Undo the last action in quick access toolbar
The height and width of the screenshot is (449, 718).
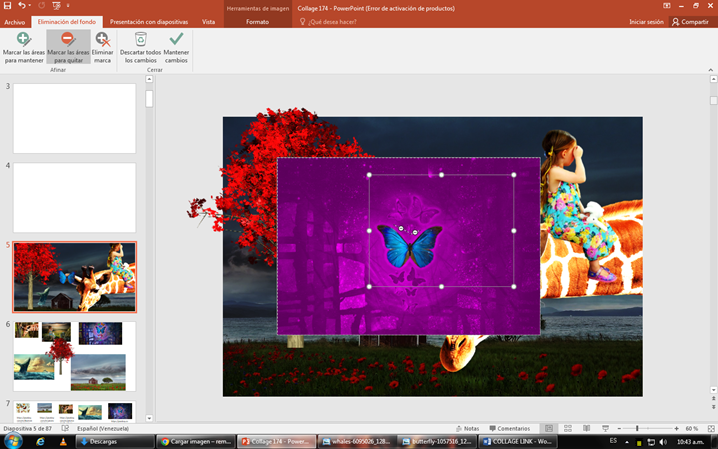click(22, 5)
